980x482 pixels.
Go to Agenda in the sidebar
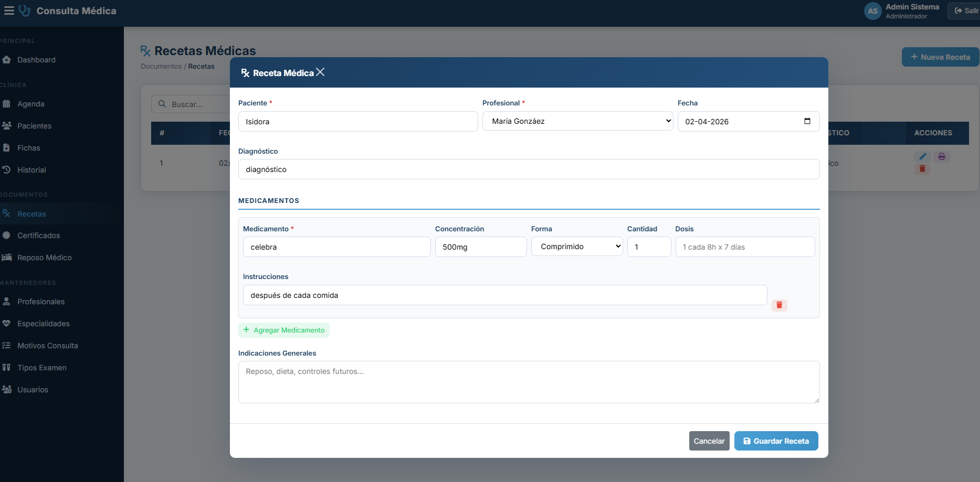61,104
